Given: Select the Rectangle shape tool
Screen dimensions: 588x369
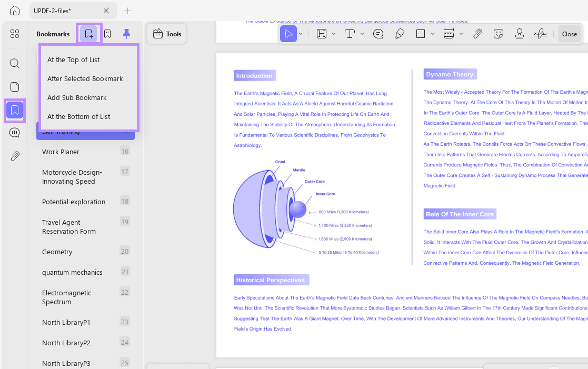Looking at the screenshot, I should (x=421, y=34).
